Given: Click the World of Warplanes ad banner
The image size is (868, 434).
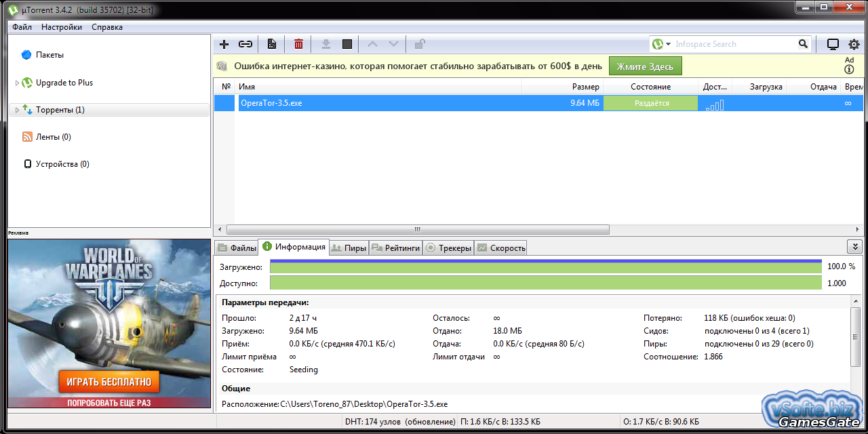Looking at the screenshot, I should click(109, 323).
